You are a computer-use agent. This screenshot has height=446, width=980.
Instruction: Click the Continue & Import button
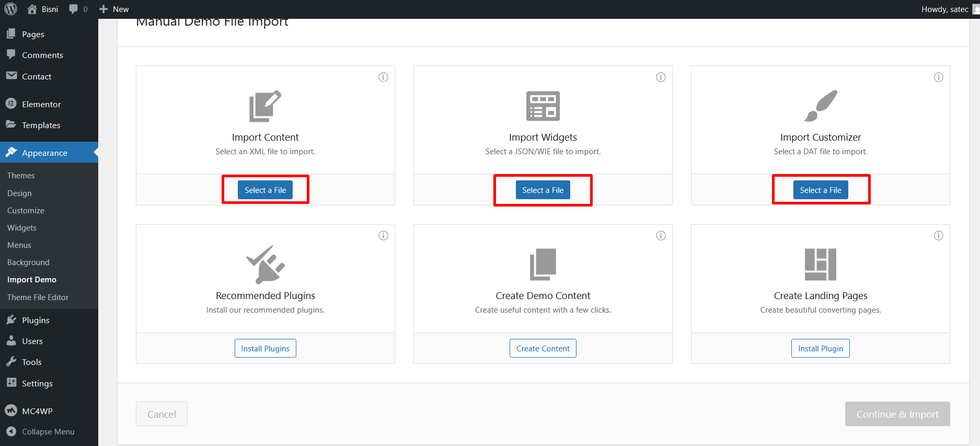tap(897, 414)
